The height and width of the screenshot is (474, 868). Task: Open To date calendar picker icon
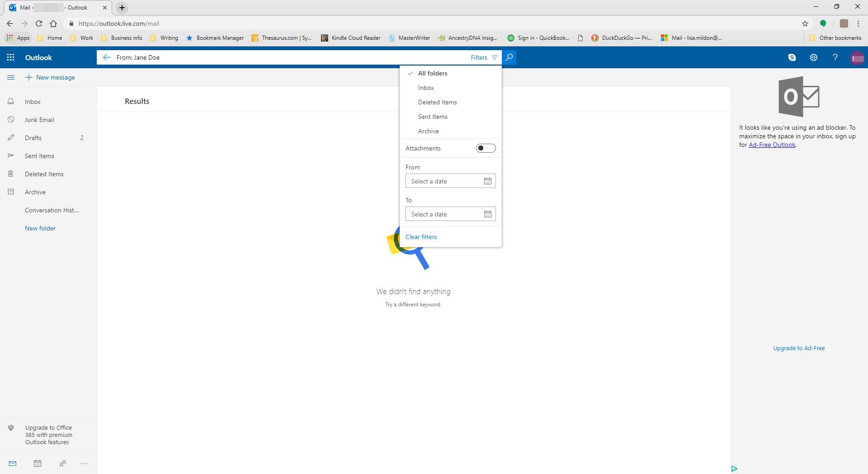click(488, 214)
